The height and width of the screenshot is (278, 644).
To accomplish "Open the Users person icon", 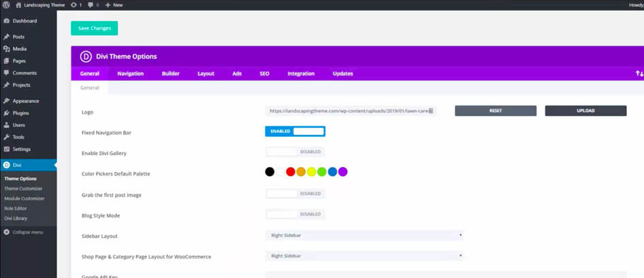I will tap(6, 125).
